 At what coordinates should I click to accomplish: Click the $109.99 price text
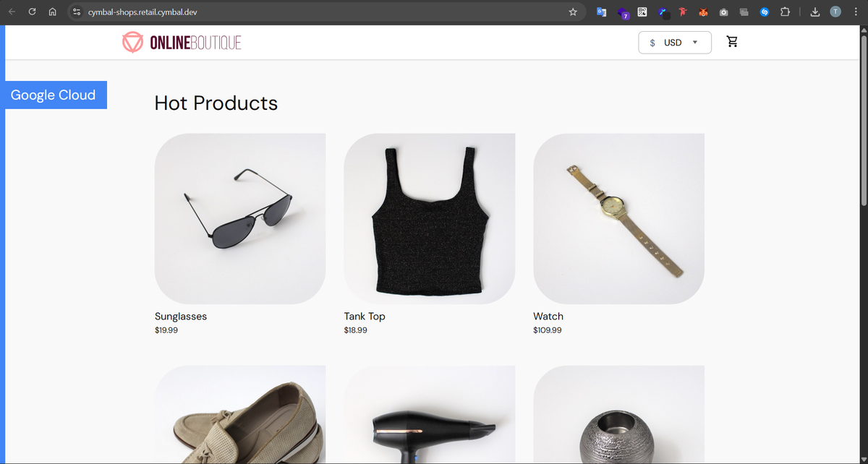click(x=548, y=330)
